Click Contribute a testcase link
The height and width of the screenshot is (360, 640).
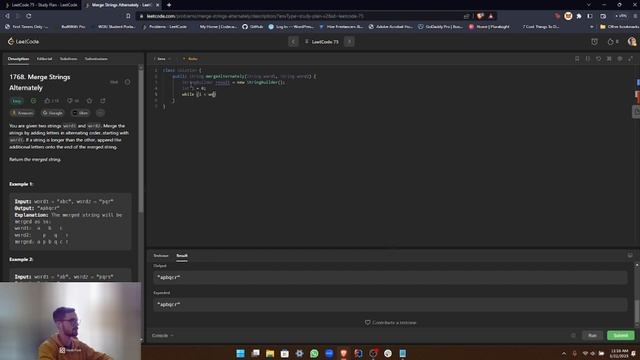(391, 322)
